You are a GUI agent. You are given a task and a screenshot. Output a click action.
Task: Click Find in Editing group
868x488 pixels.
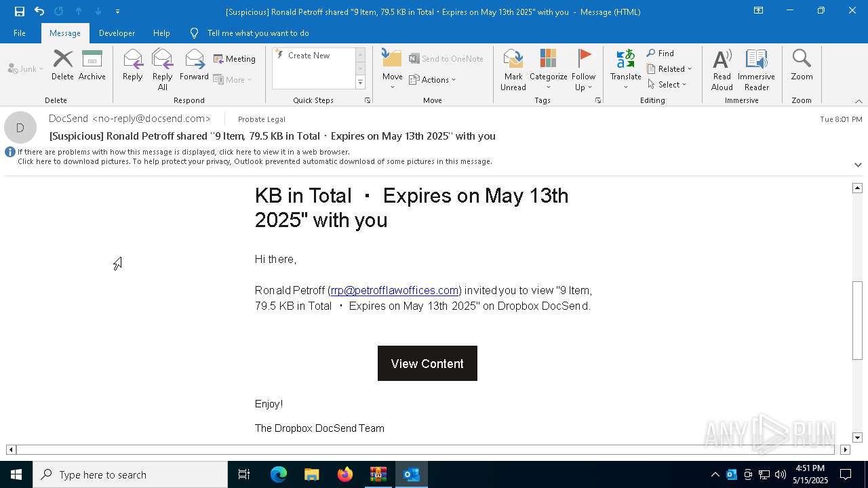coord(660,54)
